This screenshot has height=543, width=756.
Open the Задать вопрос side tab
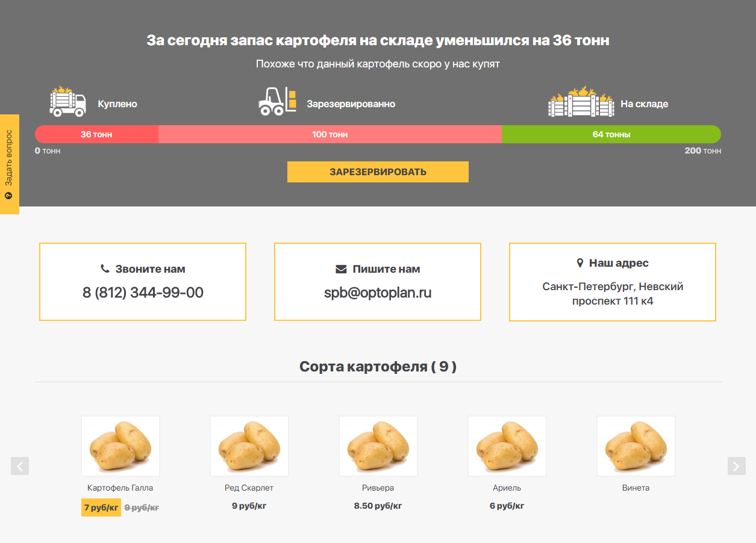pos(10,164)
